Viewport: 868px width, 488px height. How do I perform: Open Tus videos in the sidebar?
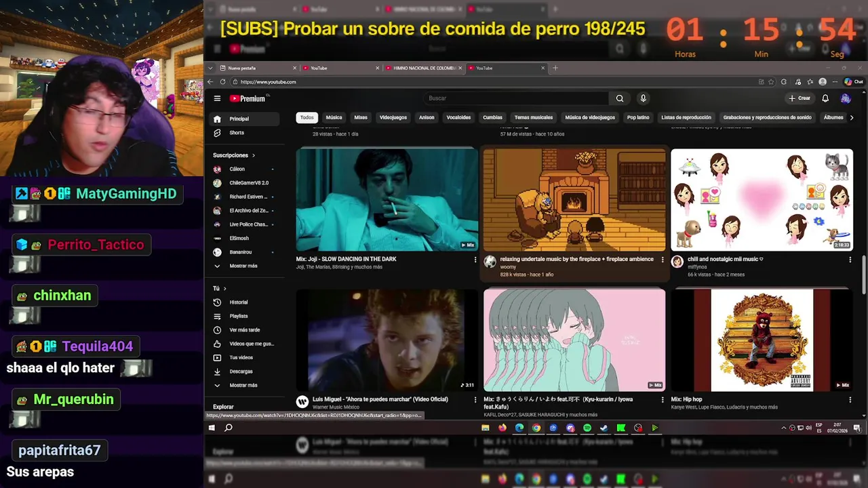(x=245, y=357)
